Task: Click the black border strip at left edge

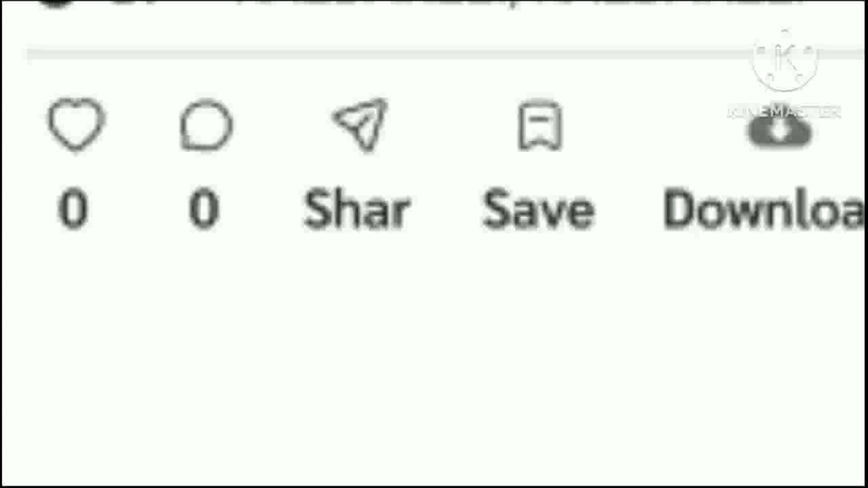Action: pyautogui.click(x=1, y=244)
